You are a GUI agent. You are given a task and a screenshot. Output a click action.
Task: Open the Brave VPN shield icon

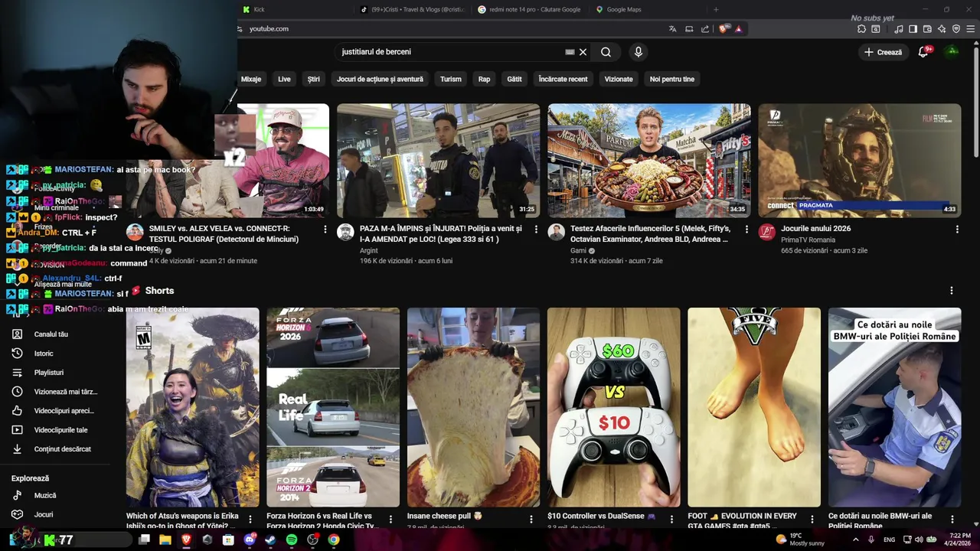(x=956, y=29)
